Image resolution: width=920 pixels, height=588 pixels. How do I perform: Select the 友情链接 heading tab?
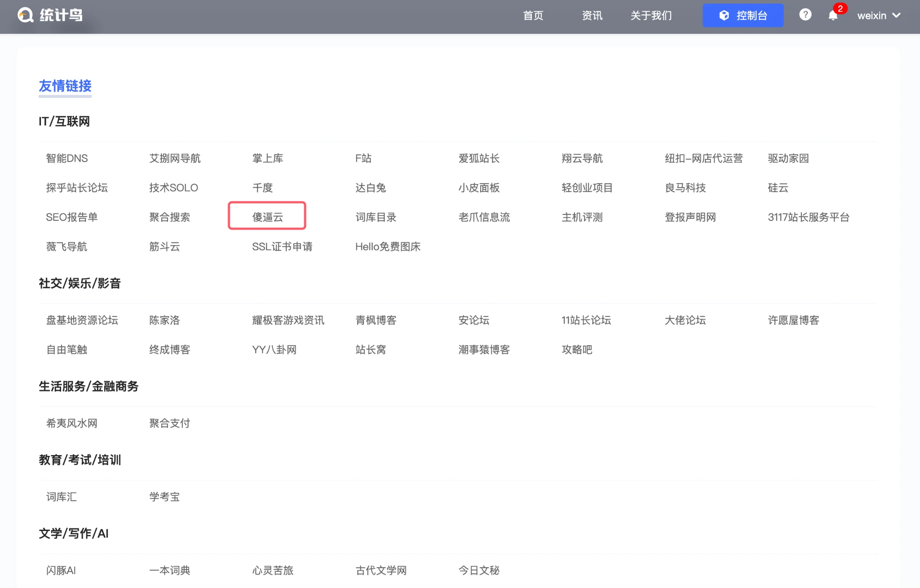point(65,86)
